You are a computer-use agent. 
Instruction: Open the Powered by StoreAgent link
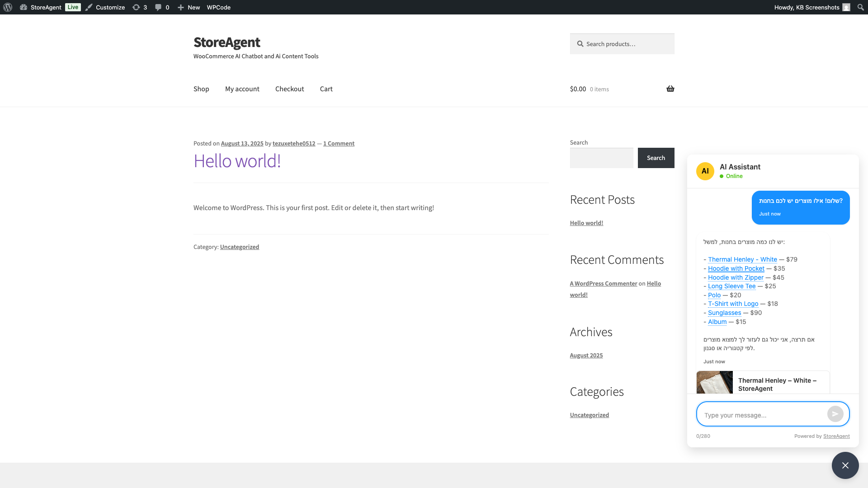point(836,436)
